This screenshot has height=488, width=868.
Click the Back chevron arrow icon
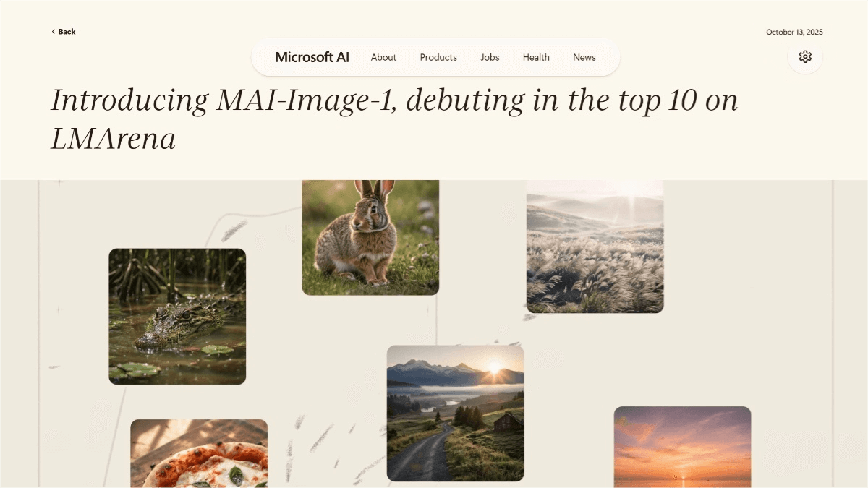pyautogui.click(x=53, y=32)
